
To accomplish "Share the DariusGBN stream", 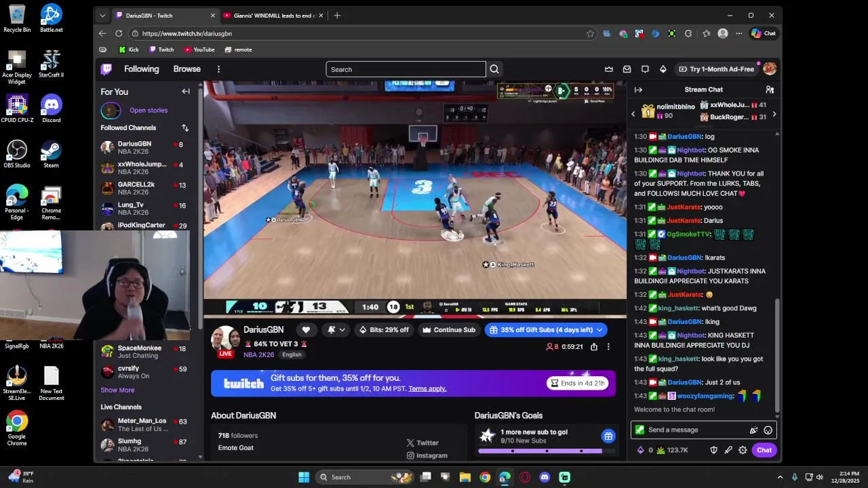I will (594, 346).
